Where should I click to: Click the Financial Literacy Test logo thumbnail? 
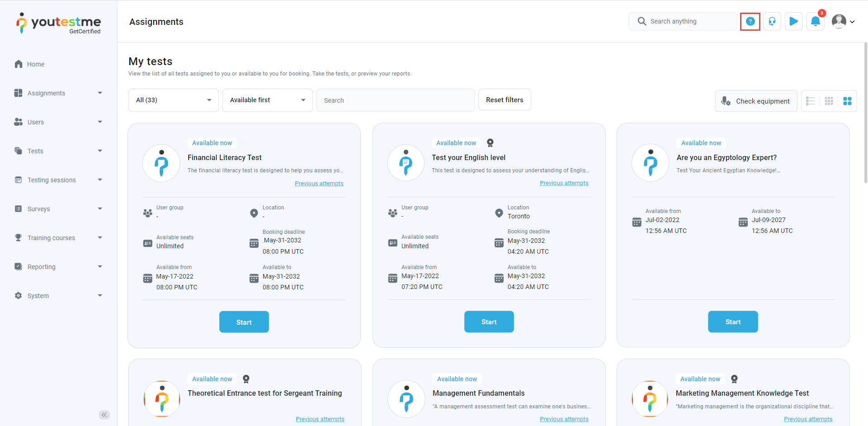pos(161,163)
